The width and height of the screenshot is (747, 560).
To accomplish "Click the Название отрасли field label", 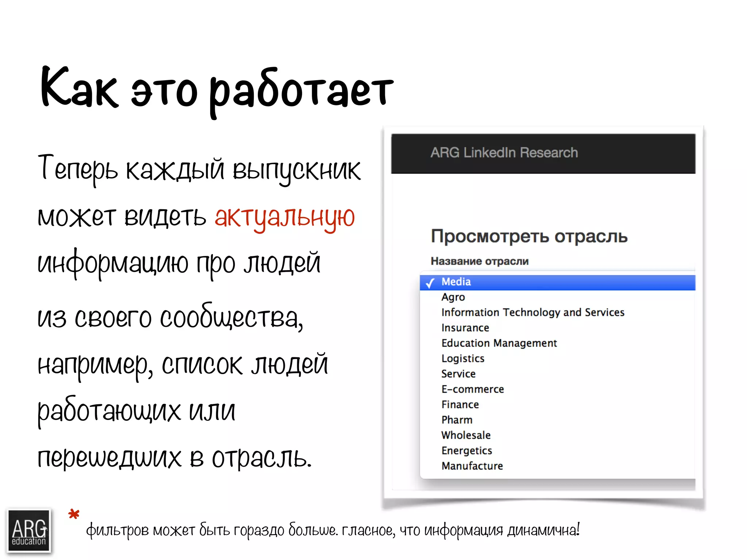I will click(480, 261).
